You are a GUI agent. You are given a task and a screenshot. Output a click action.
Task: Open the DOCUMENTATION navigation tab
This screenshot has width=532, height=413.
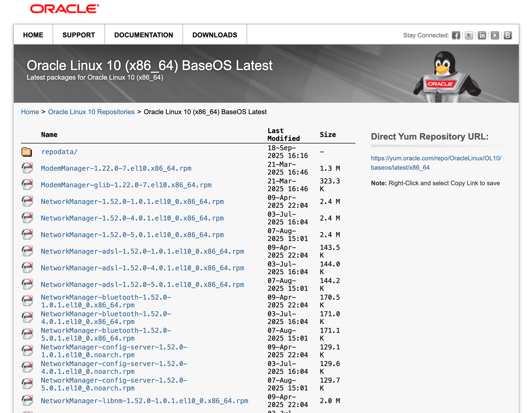tap(144, 35)
